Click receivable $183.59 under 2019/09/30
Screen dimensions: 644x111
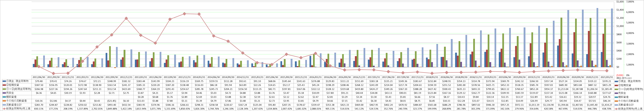click(519, 93)
